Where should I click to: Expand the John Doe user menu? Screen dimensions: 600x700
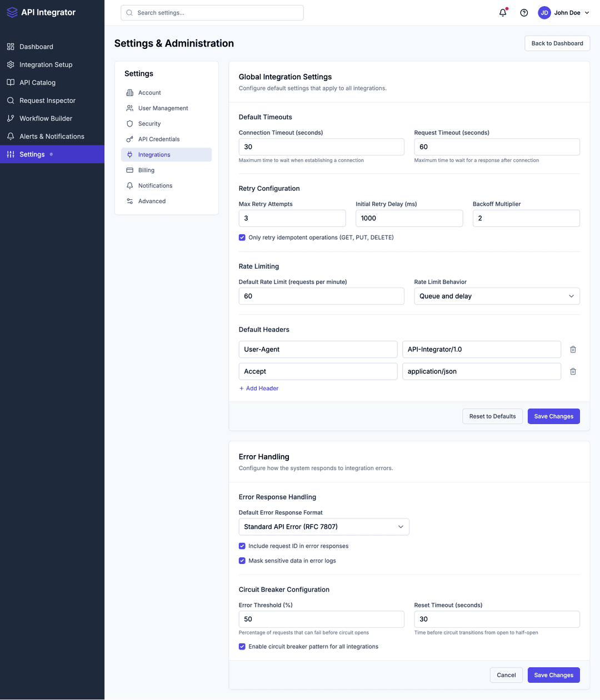564,12
